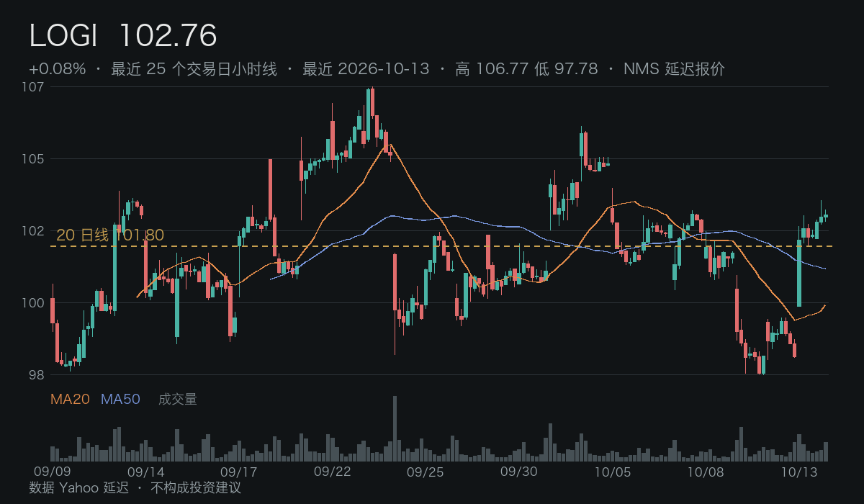Select the 100 price axis label

point(34,303)
